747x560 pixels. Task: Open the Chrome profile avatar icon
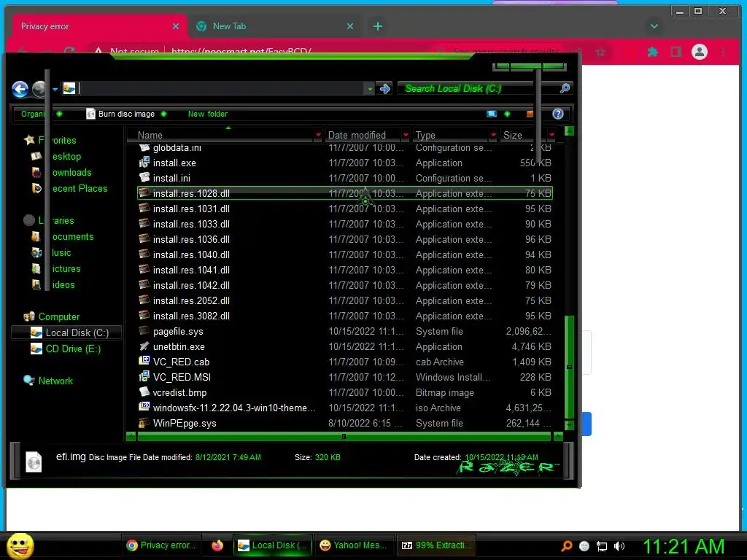point(700,52)
